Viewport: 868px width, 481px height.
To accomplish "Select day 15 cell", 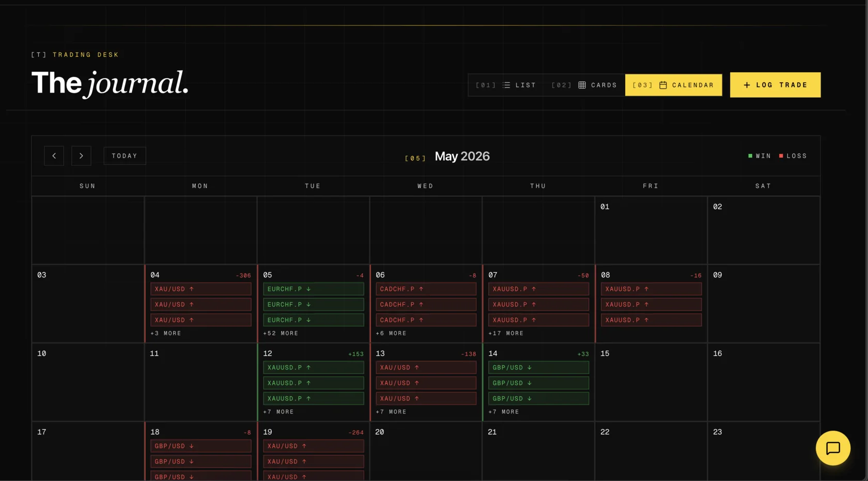I will pyautogui.click(x=651, y=382).
